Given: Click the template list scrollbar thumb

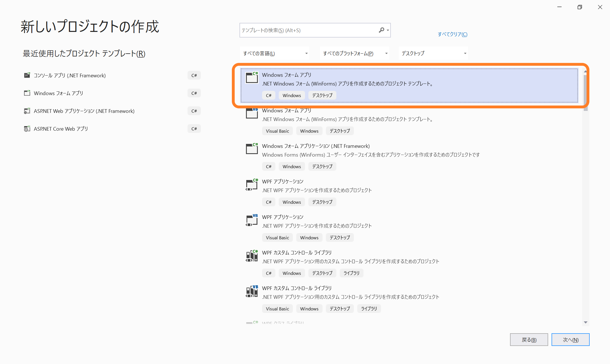Looking at the screenshot, I should [x=586, y=93].
